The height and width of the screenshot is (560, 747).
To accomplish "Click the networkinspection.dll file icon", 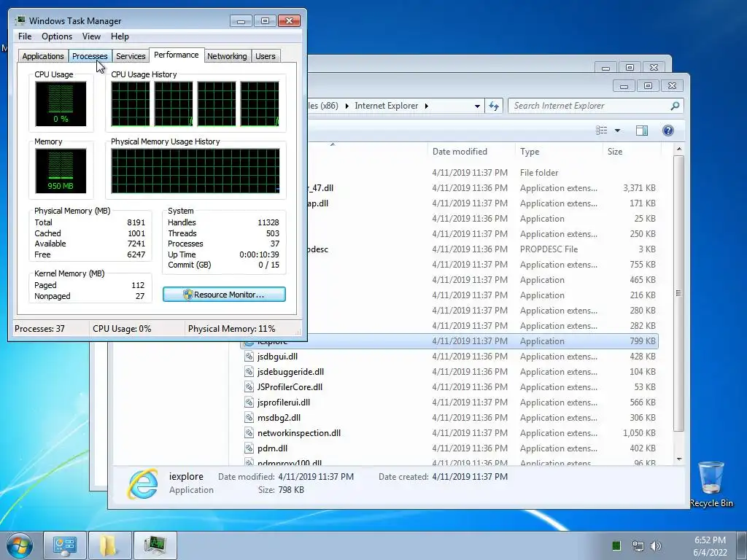I will (249, 433).
